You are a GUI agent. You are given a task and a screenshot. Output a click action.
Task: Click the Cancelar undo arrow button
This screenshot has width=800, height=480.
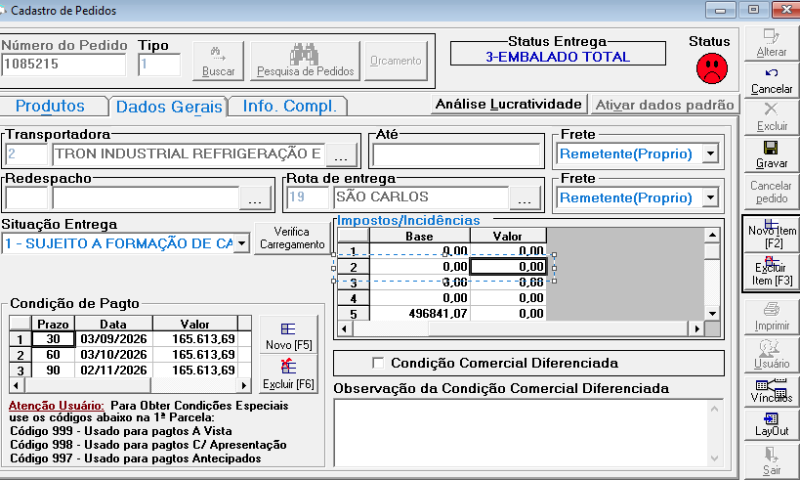(x=771, y=81)
